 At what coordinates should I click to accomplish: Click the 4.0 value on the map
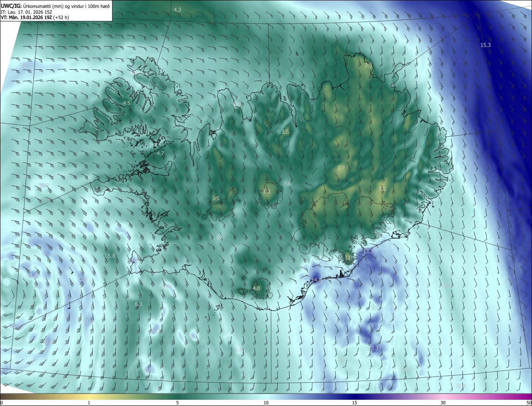256,288
